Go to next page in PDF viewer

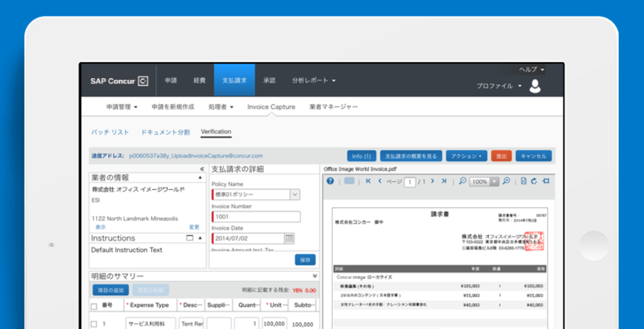[x=432, y=181]
